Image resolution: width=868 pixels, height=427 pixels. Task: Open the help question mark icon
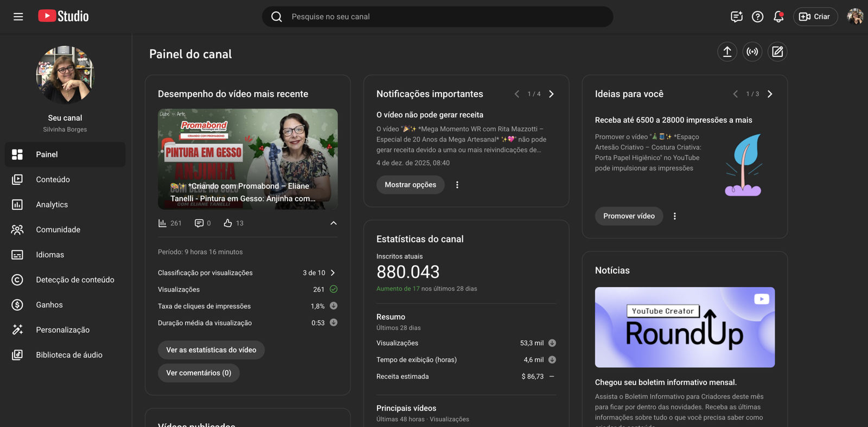click(x=757, y=17)
